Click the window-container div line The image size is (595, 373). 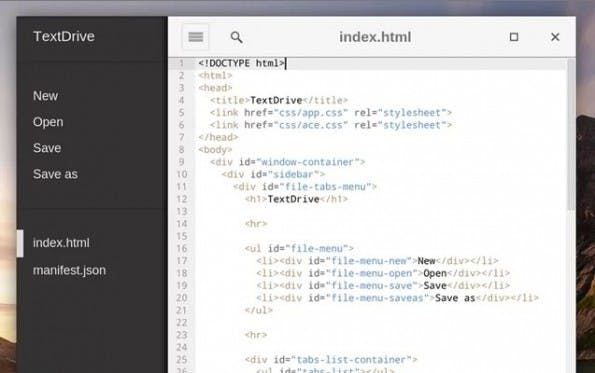288,162
